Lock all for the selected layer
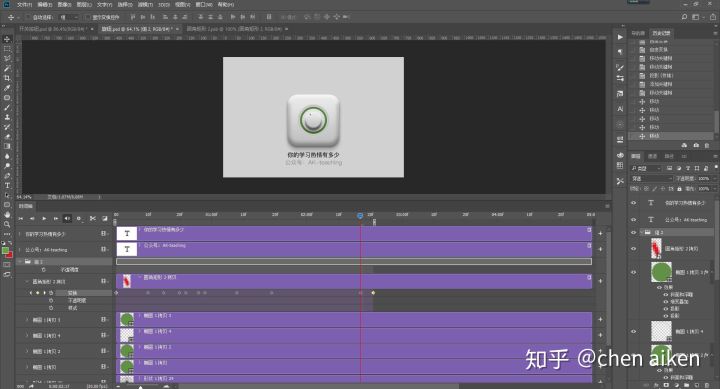 pyautogui.click(x=680, y=189)
